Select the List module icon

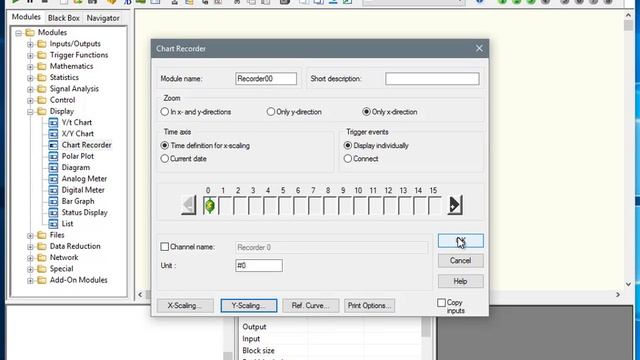(53, 224)
